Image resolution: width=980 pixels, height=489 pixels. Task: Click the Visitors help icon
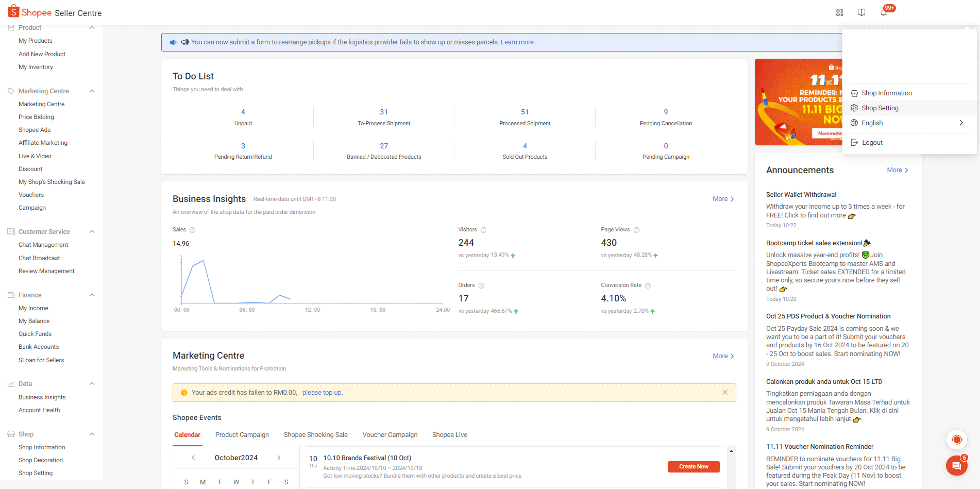(483, 230)
